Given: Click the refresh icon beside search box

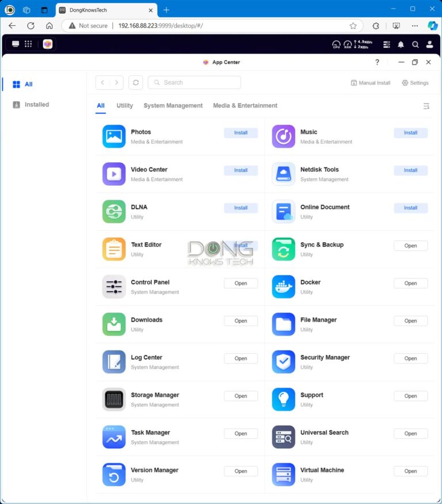Looking at the screenshot, I should [x=136, y=83].
